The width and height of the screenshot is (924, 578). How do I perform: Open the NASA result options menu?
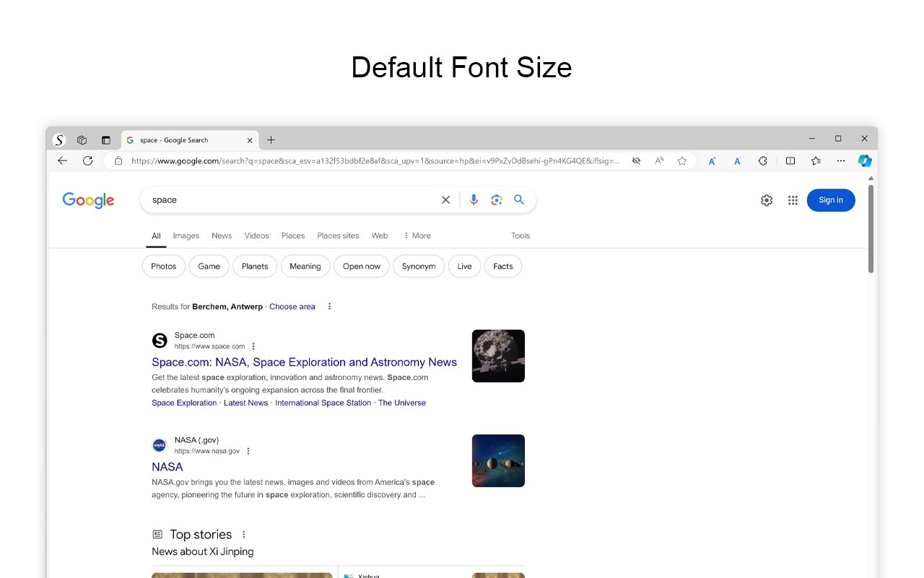coord(248,451)
